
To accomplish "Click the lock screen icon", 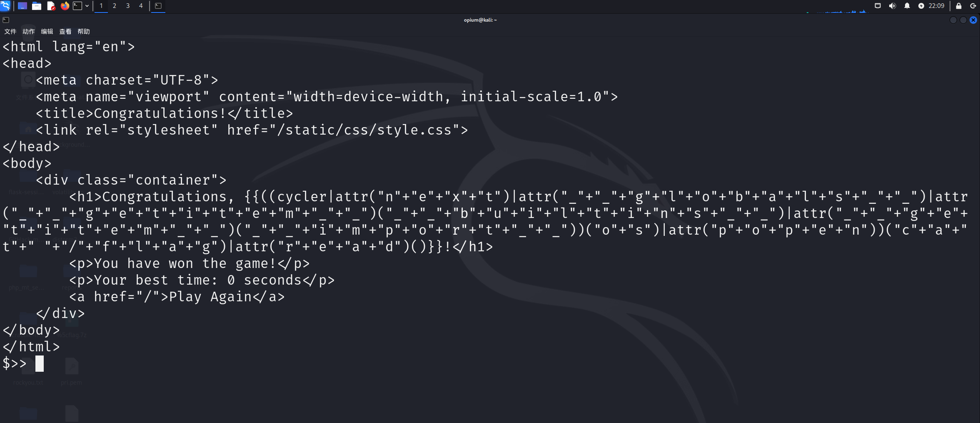I will click(959, 6).
